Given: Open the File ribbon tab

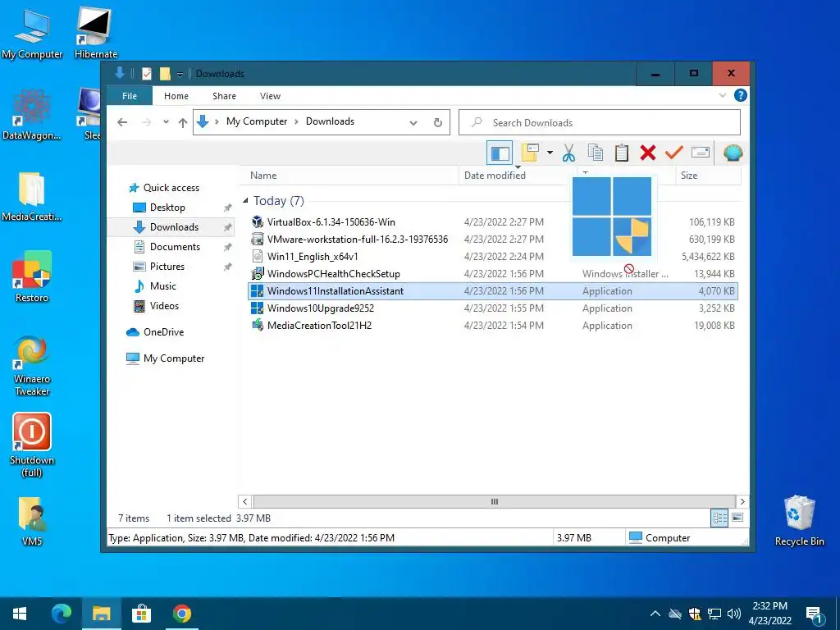Looking at the screenshot, I should 130,96.
